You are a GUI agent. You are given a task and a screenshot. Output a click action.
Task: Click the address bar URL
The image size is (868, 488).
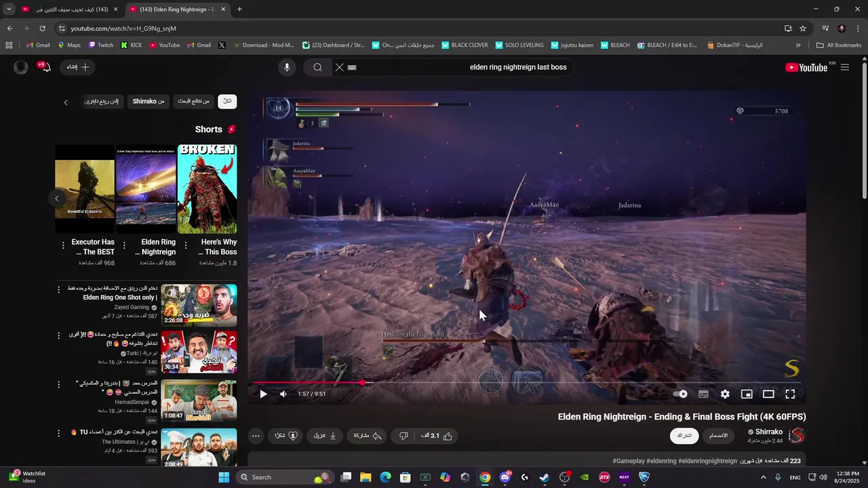click(x=123, y=28)
